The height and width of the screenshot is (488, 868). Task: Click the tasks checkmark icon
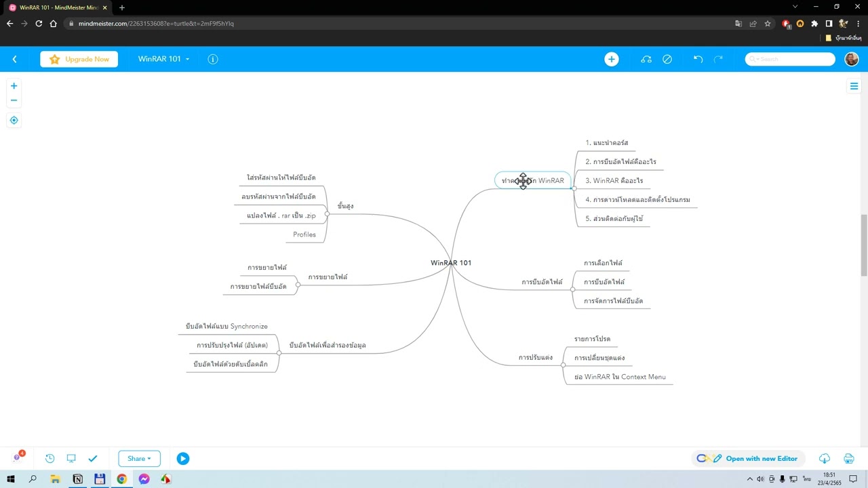click(93, 458)
